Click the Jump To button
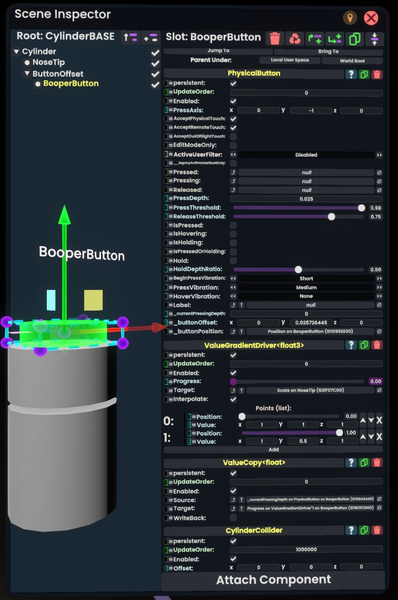 tap(218, 51)
